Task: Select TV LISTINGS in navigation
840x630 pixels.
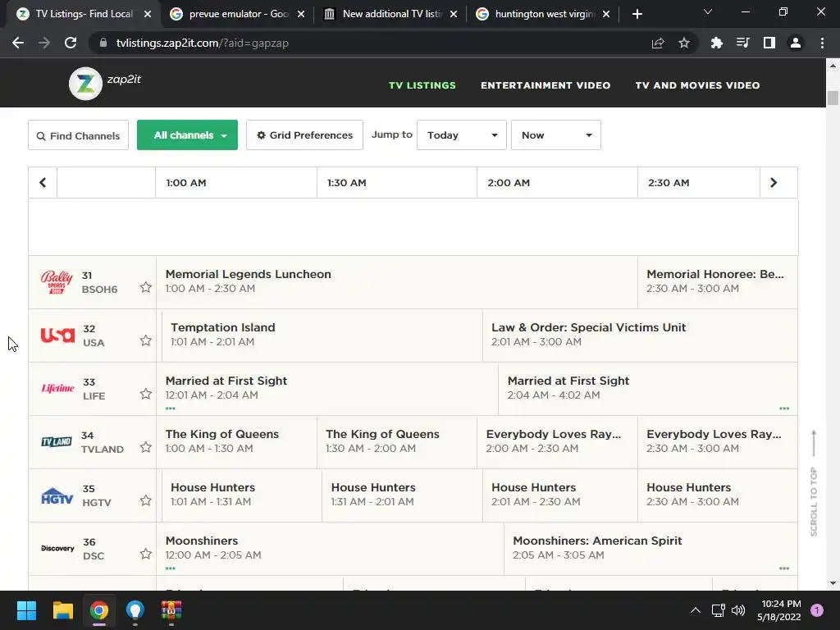Action: tap(422, 85)
